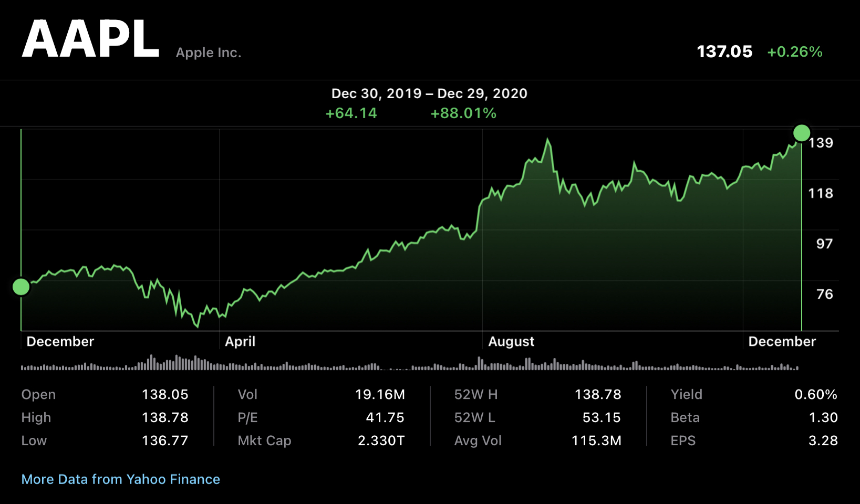Click the Beta value 1.30

click(x=823, y=417)
